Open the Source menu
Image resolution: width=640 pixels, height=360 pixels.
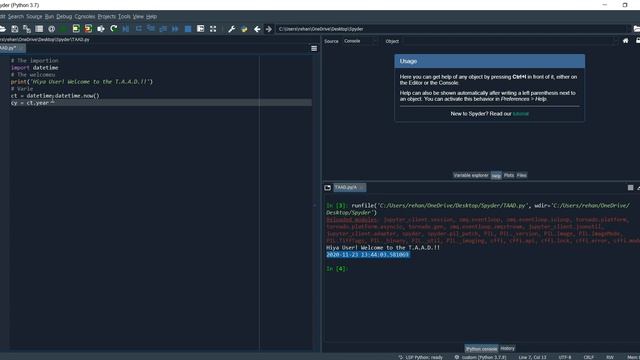click(34, 17)
